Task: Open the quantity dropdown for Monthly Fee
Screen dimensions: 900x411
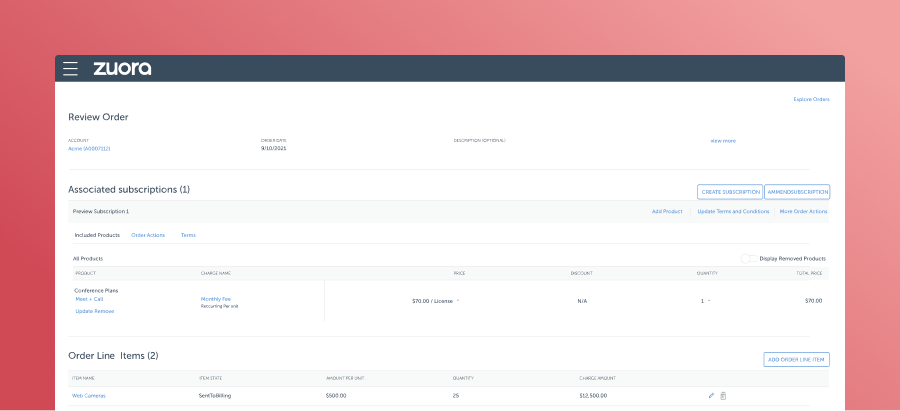Action: (709, 300)
